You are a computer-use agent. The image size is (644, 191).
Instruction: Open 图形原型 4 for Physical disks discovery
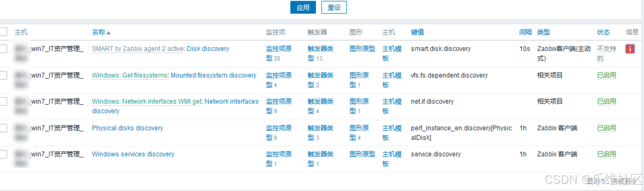tap(359, 132)
